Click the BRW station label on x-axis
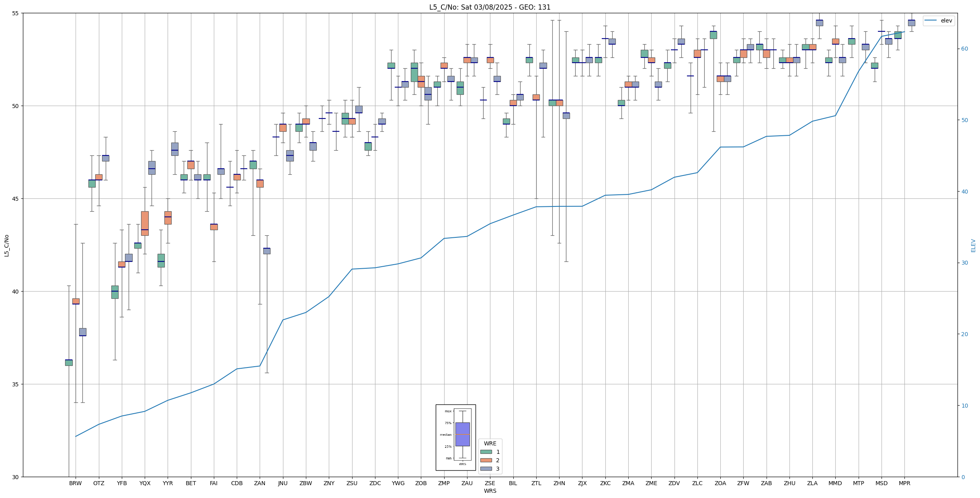 coord(76,483)
